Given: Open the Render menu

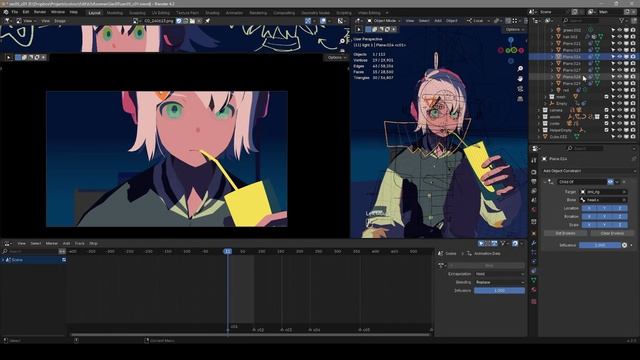Looking at the screenshot, I should (40, 12).
